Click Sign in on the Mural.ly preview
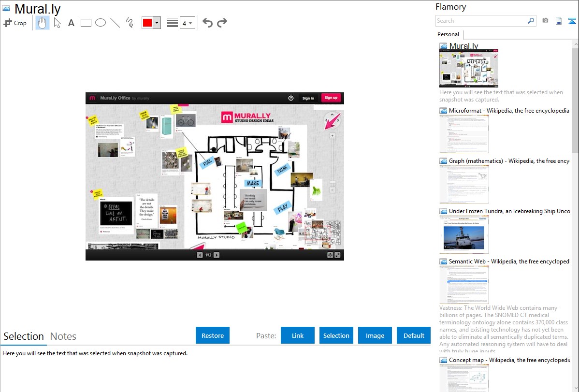The height and width of the screenshot is (392, 579). pos(308,98)
